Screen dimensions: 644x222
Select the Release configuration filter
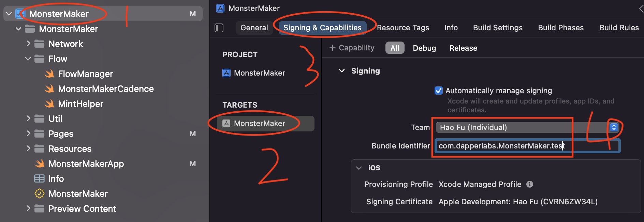[463, 48]
